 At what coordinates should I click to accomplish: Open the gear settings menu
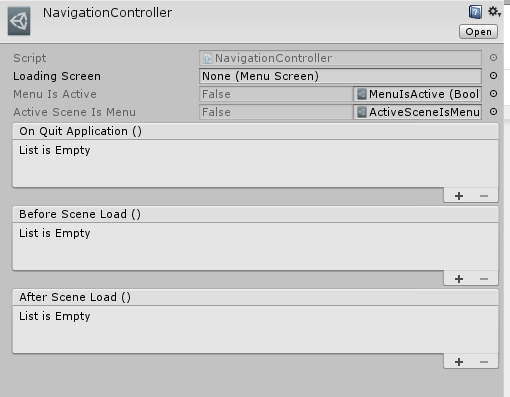point(494,12)
